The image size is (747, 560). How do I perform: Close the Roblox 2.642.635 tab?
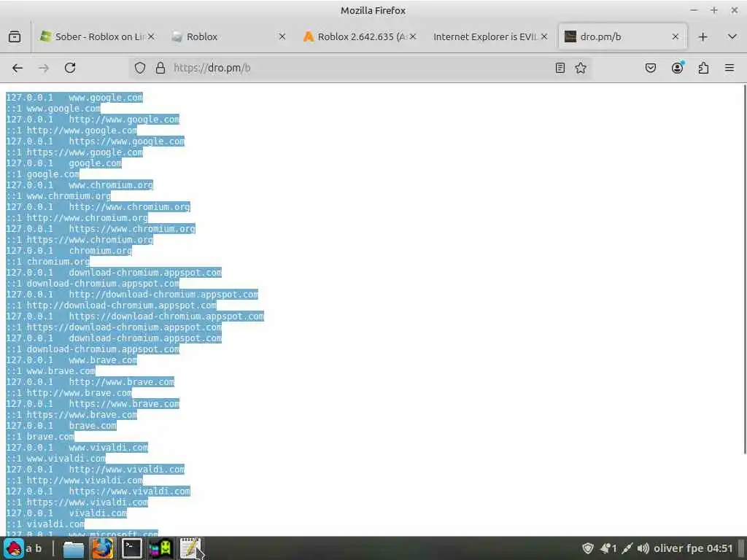(413, 36)
